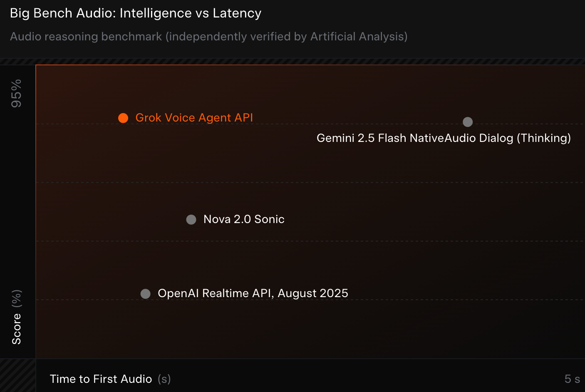Click the "5 s" x-axis maximum label
This screenshot has width=585, height=392.
point(572,379)
